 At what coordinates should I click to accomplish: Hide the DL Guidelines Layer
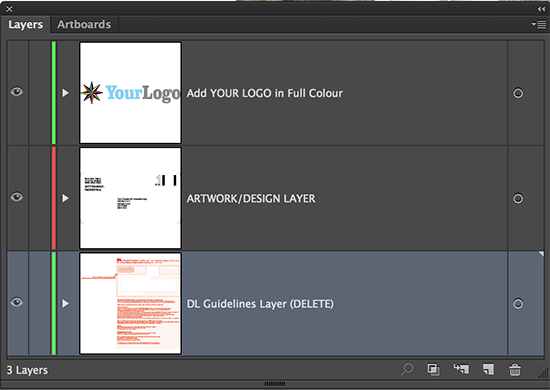16,302
